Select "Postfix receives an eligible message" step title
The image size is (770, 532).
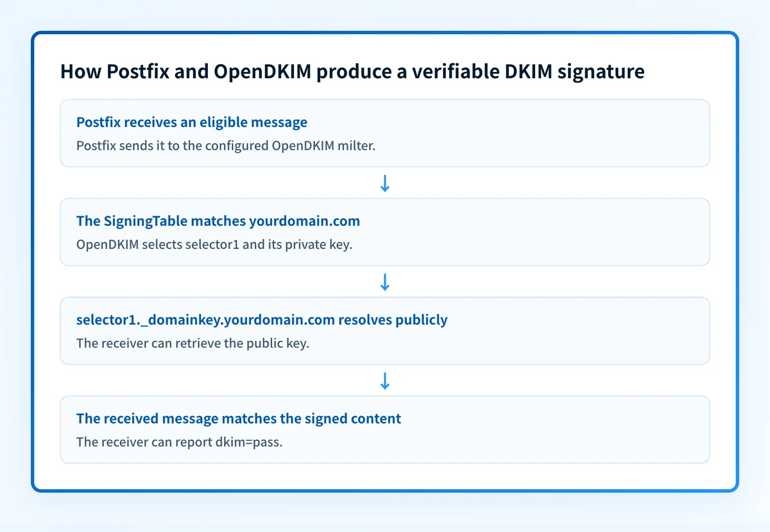192,122
